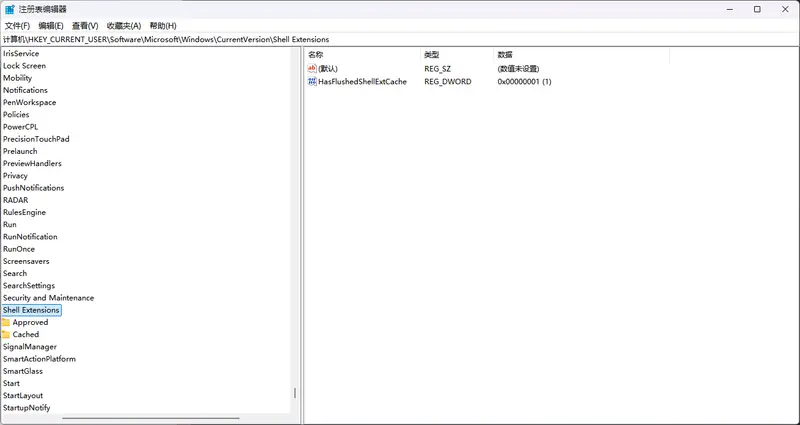Select the Approved subkey label
800x425 pixels.
tap(31, 323)
